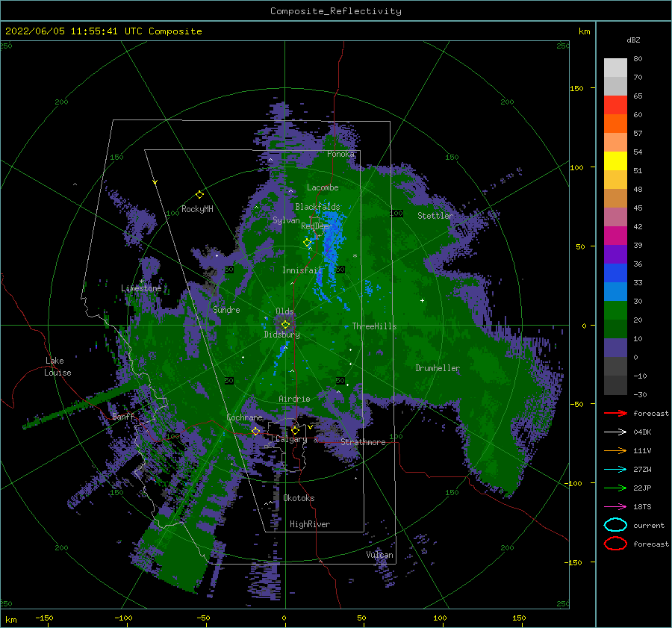Click the red 'forecast' ellipse icon
This screenshot has height=628, width=672.
click(615, 544)
